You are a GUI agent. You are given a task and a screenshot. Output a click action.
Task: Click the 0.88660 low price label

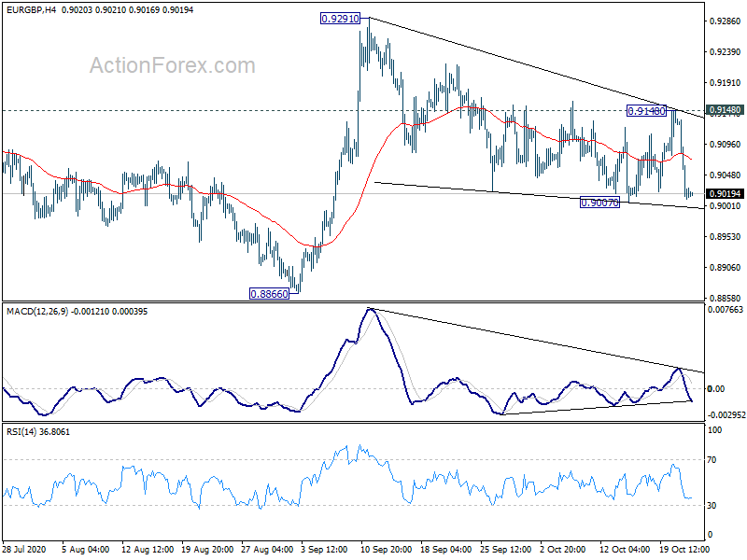point(269,294)
